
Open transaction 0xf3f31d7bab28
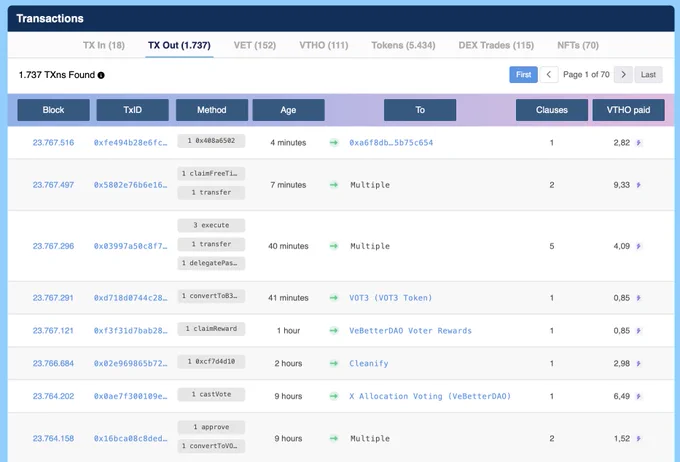coord(131,331)
